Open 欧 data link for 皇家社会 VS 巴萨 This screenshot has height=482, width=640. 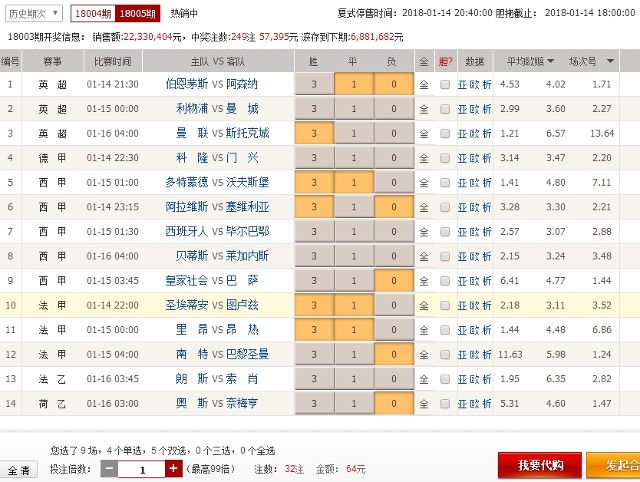474,281
